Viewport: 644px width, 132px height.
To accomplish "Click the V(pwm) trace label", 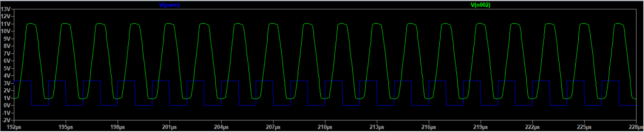I will click(x=169, y=5).
